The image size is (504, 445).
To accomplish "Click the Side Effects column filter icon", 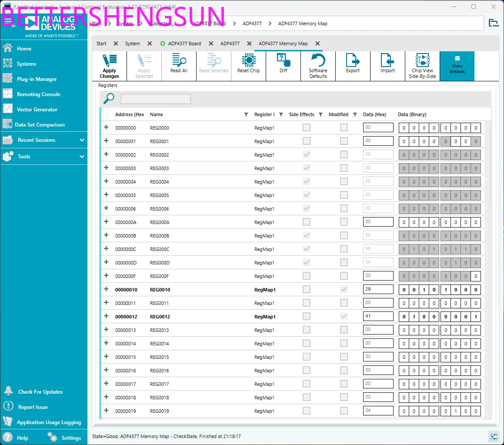I will click(320, 114).
